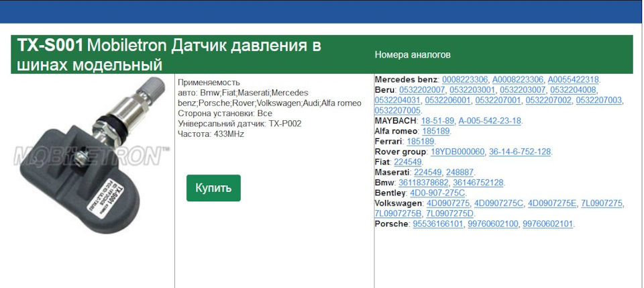Open Porsche analog 99760602101
The image size is (644, 288).
pyautogui.click(x=548, y=224)
